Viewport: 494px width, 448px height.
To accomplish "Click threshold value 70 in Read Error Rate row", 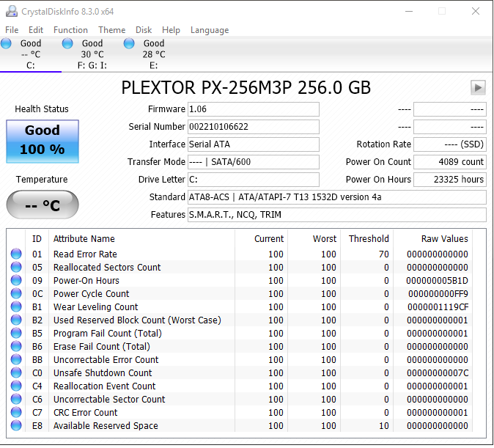I will pos(384,254).
